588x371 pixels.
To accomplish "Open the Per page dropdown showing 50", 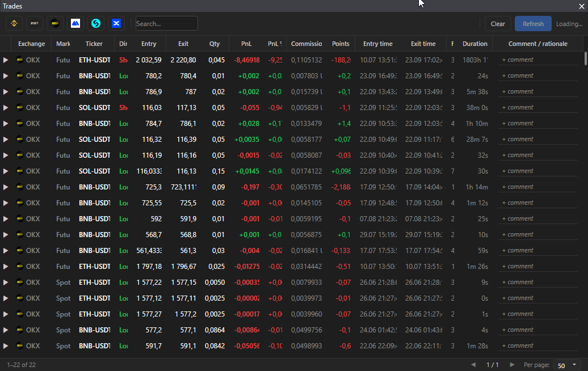I will (x=566, y=365).
